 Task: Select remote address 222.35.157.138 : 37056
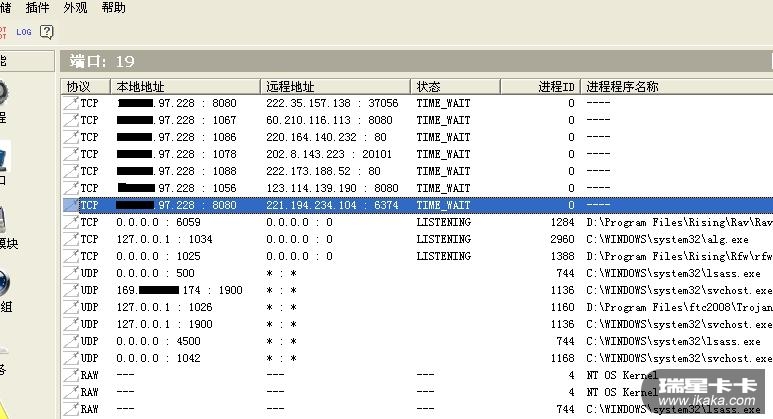coord(332,103)
